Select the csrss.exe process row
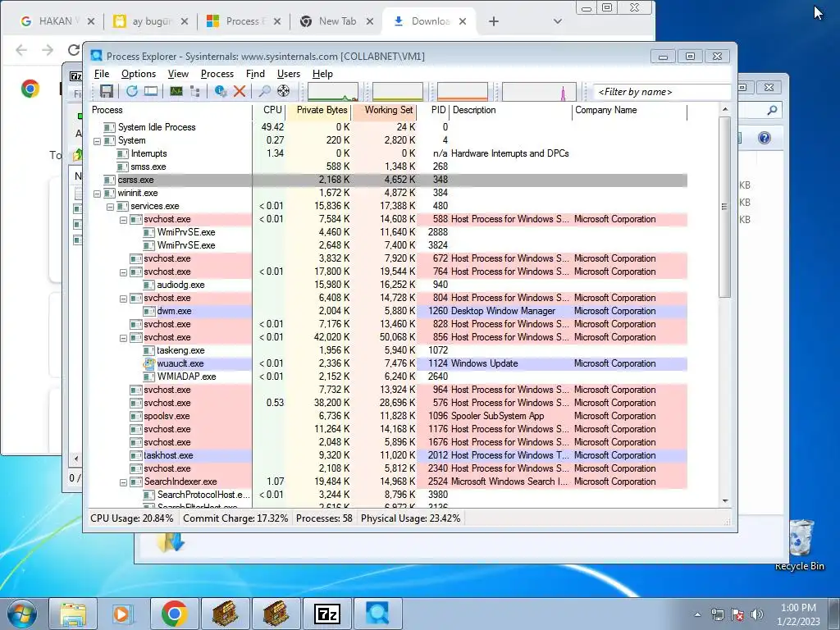This screenshot has height=630, width=840. (389, 180)
